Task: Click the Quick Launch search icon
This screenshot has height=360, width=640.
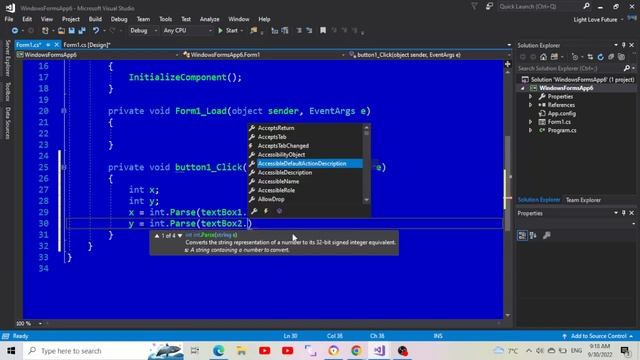Action: [x=586, y=6]
